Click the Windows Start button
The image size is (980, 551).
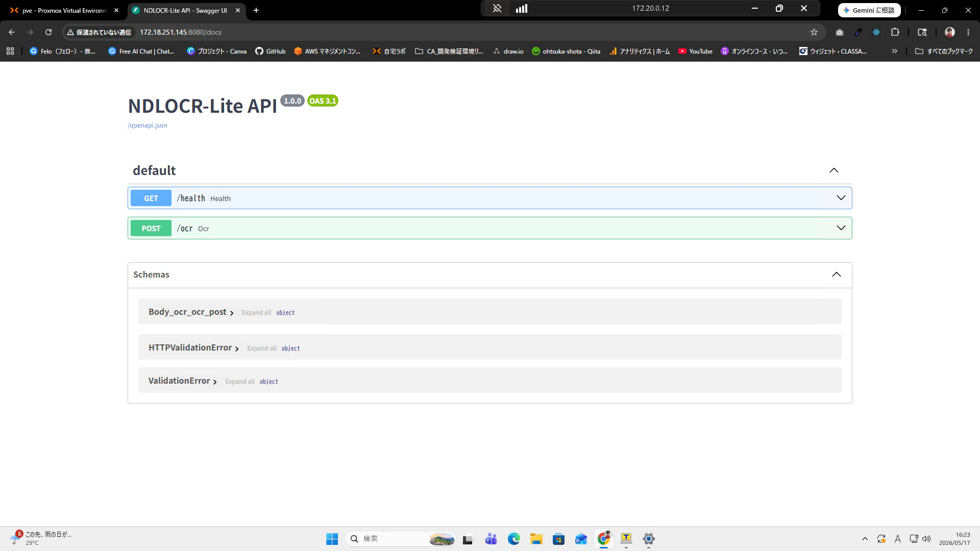[x=332, y=539]
